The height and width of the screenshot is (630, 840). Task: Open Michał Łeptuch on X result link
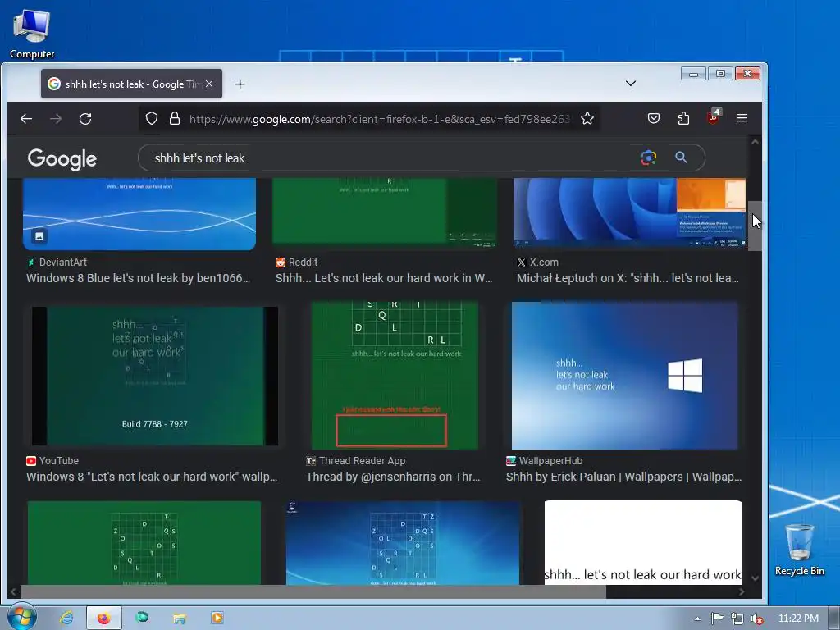(x=628, y=279)
